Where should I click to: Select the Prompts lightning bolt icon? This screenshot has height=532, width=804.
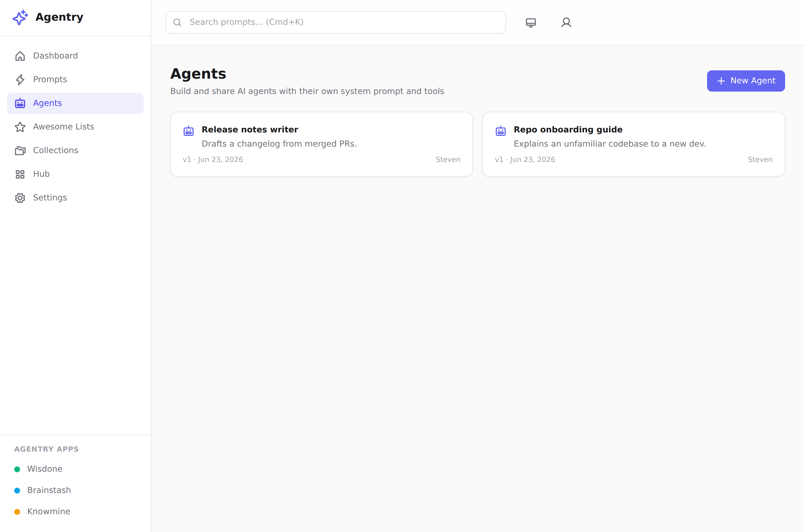pyautogui.click(x=20, y=80)
